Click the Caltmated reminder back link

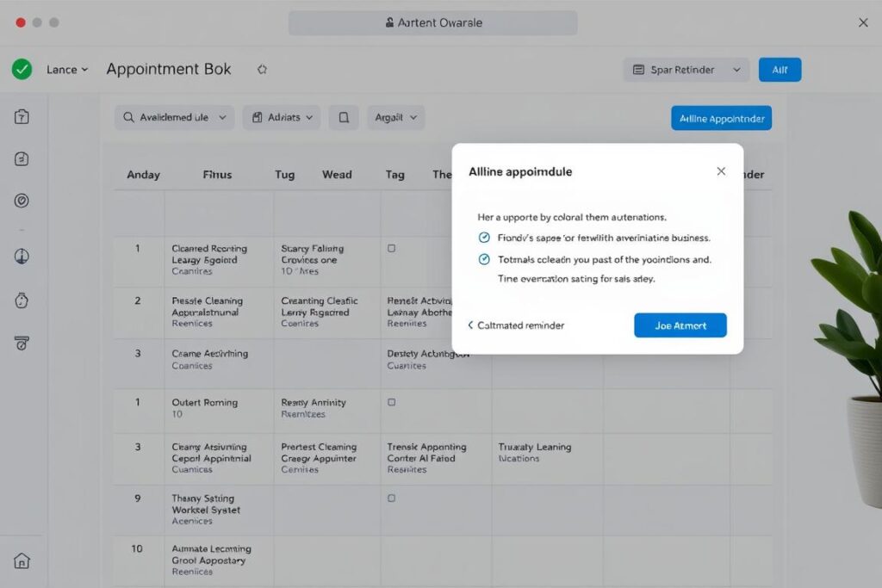[x=516, y=325]
